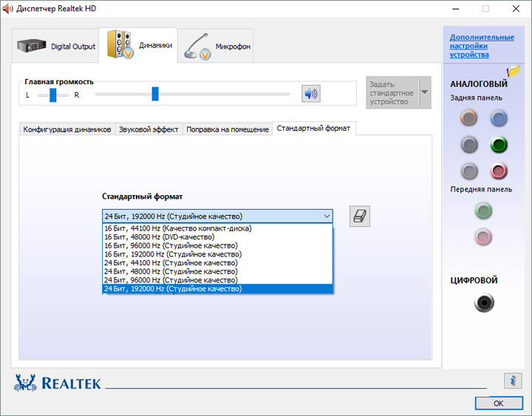The height and width of the screenshot is (416, 532).
Task: Mute speakers with the volume icon button
Action: 311,94
